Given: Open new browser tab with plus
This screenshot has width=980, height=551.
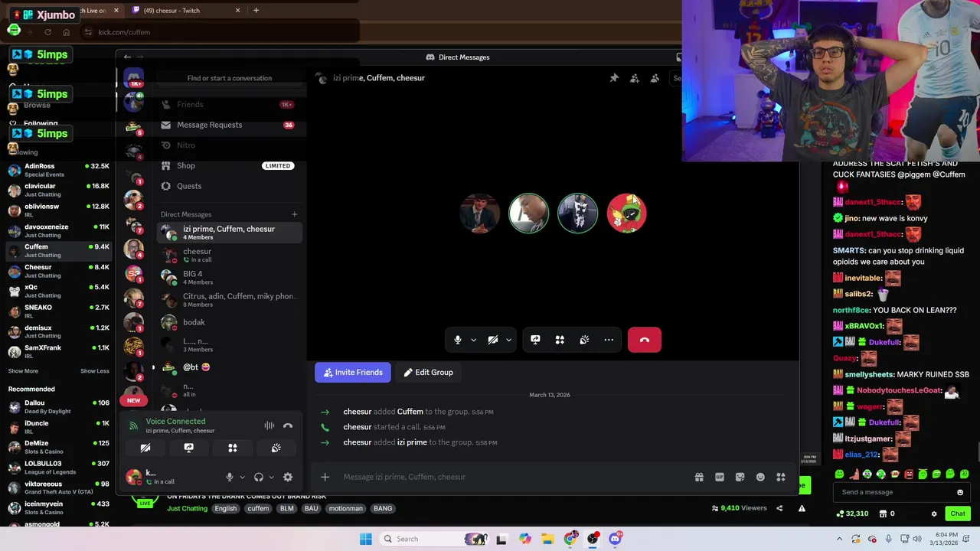Looking at the screenshot, I should (256, 11).
